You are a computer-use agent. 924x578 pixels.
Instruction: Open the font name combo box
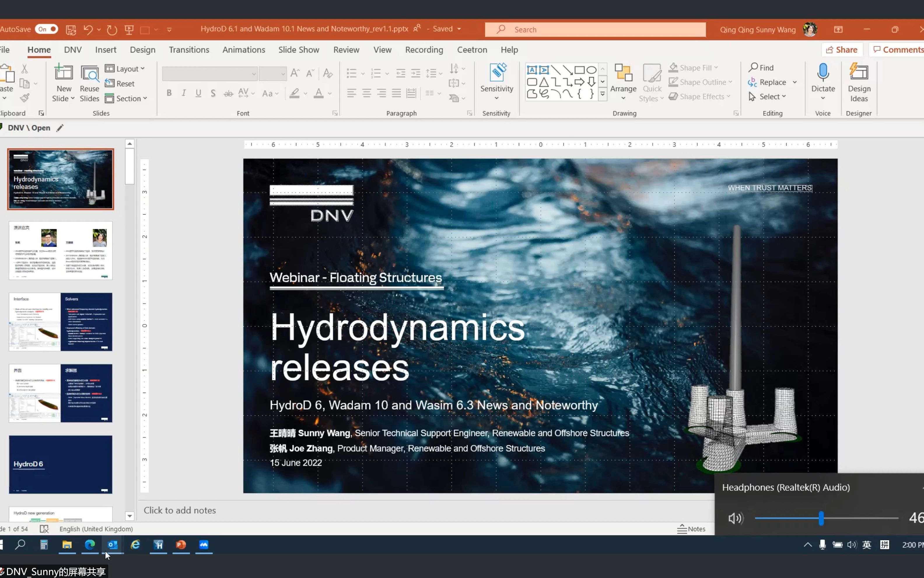pyautogui.click(x=210, y=73)
